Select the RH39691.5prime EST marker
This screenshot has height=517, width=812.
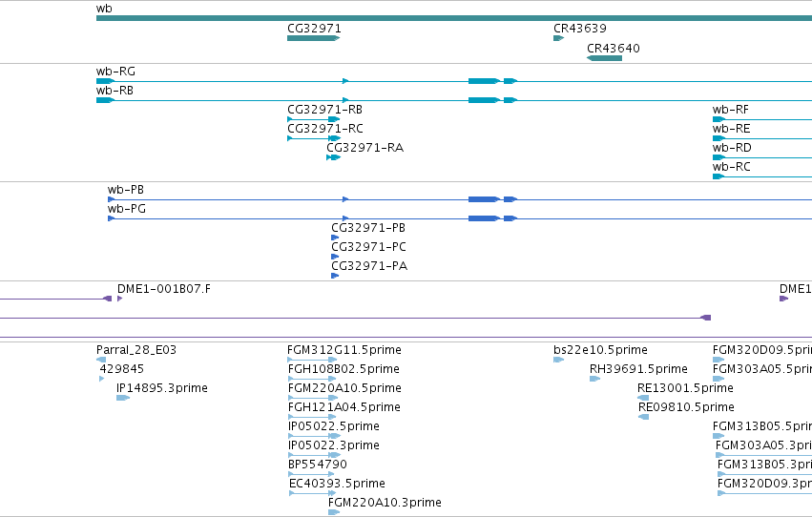pyautogui.click(x=595, y=379)
